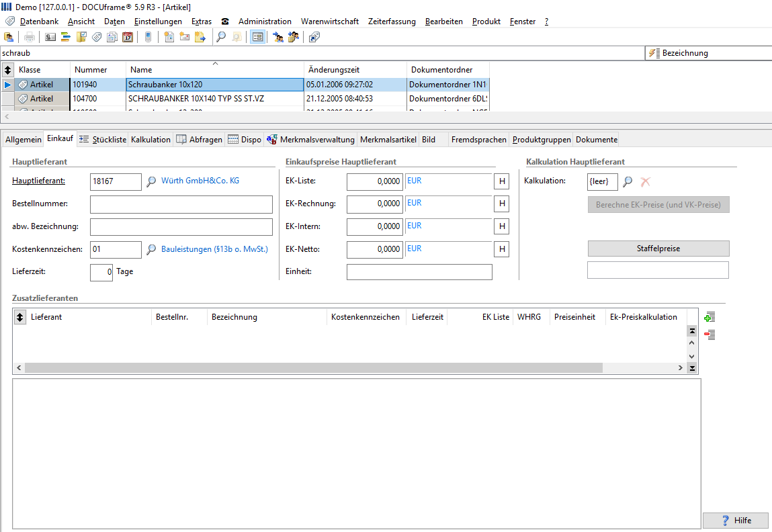Click the first toolbar icon with two users

point(9,37)
